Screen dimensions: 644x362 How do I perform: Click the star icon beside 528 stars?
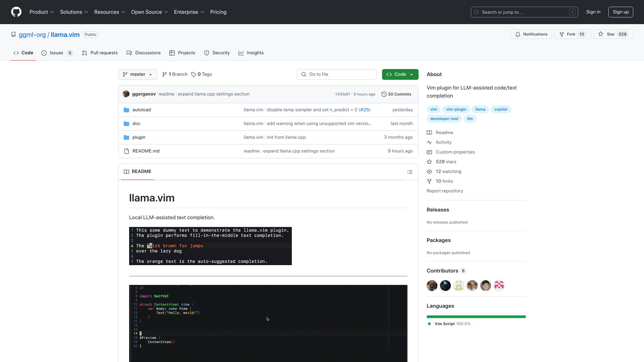[x=429, y=162]
